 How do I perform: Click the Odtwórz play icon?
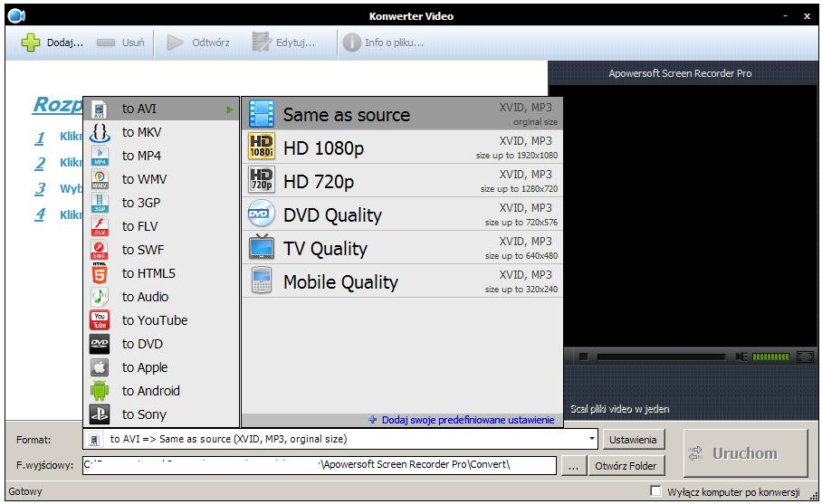[x=175, y=43]
